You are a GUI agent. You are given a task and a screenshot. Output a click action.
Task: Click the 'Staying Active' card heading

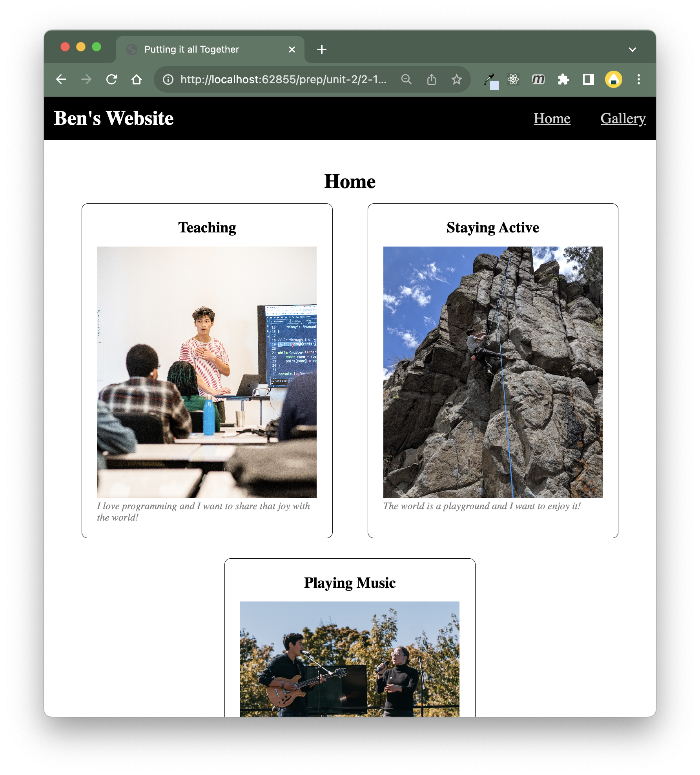(x=492, y=228)
